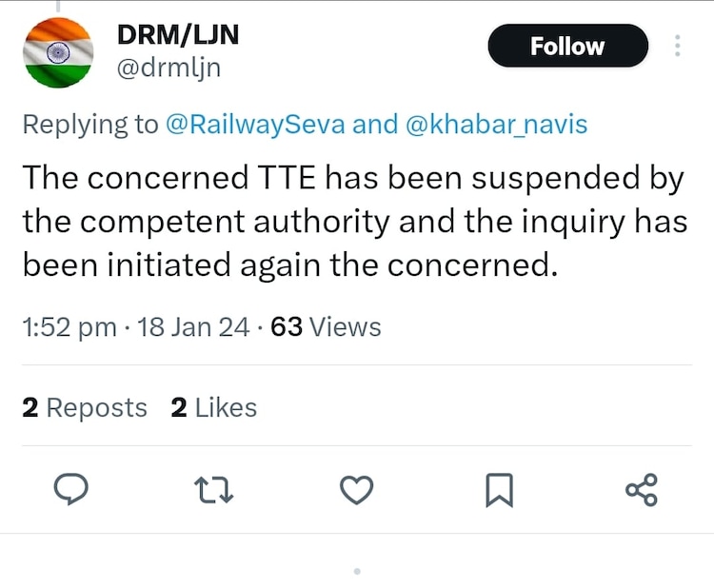Viewport: 714px width, 588px height.
Task: Bookmark the tweet about the suspended TTE
Action: 499,490
